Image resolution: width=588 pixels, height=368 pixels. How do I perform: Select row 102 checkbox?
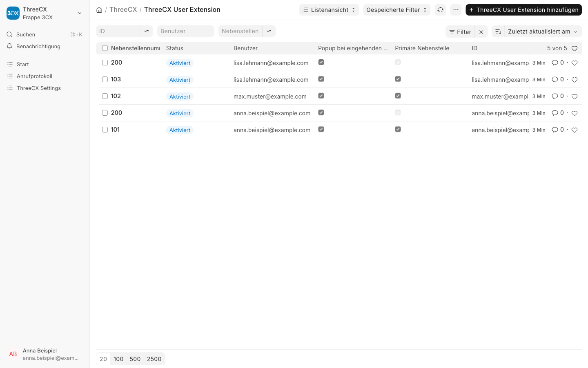coord(105,96)
